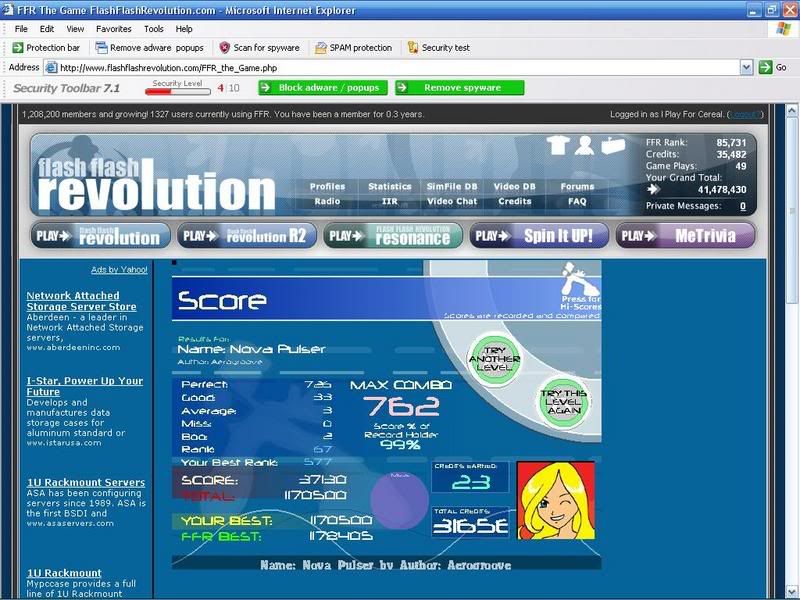Screen dimensions: 800x600
Task: Expand the address bar URL dropdown
Action: (746, 67)
